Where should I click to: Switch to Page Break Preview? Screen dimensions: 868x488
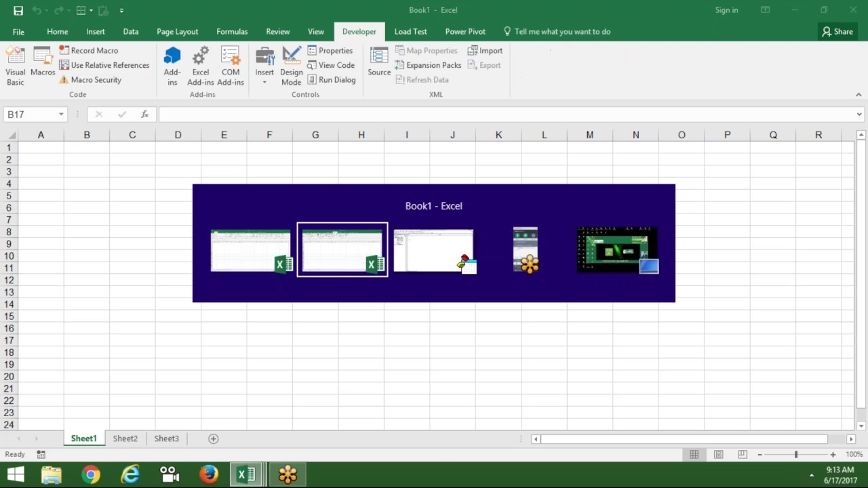743,454
